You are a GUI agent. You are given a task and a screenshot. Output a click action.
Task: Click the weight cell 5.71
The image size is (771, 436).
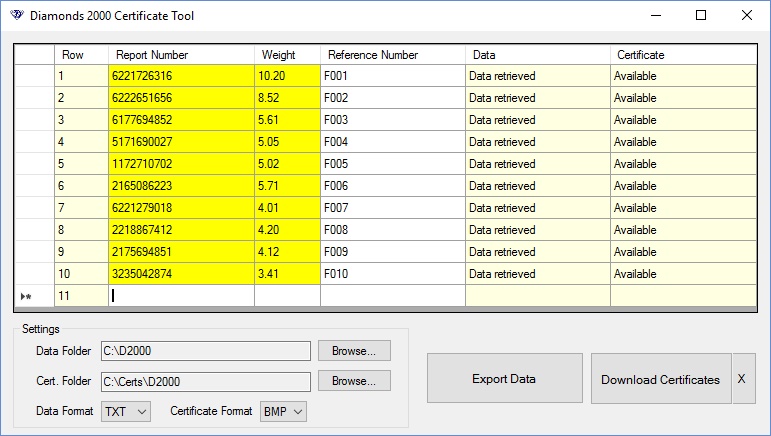287,186
